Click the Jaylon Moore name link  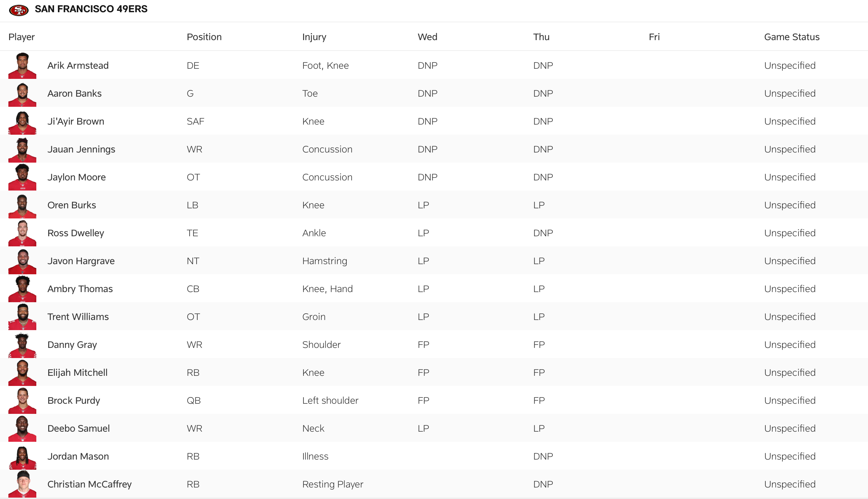coord(76,177)
